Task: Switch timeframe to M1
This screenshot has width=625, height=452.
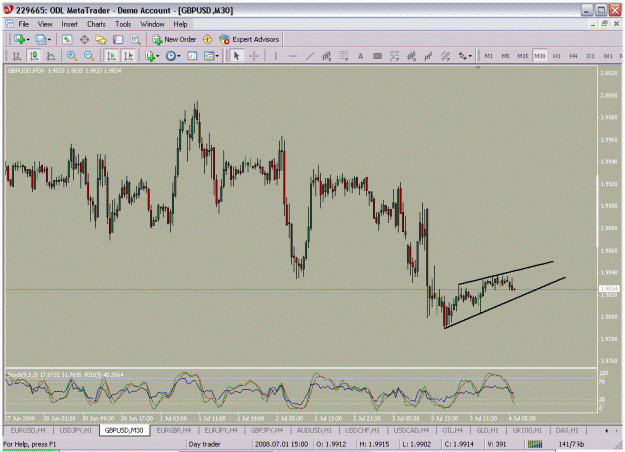Action: (x=488, y=56)
